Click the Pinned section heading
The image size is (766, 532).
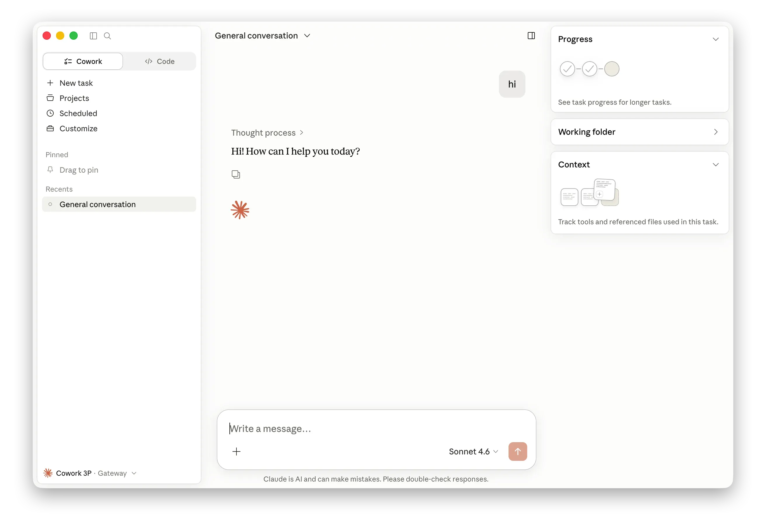[57, 155]
